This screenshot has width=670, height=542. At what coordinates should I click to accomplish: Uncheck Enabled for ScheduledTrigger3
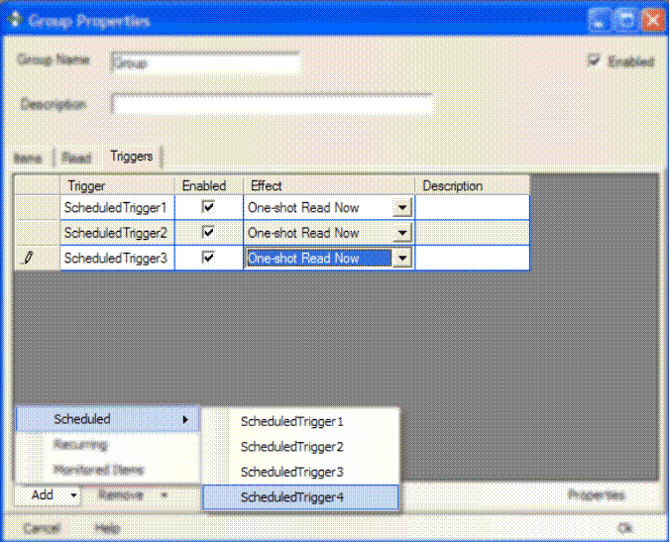(209, 258)
